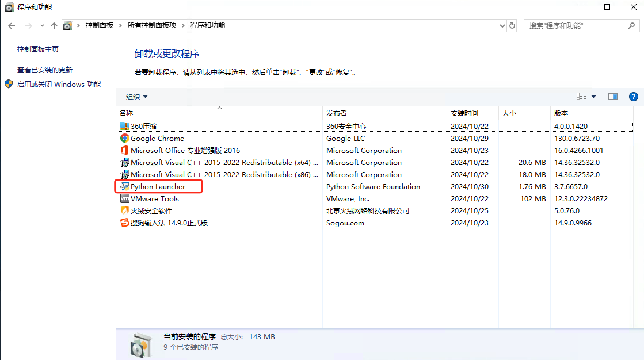Open help with the question mark icon
644x360 pixels.
tap(633, 97)
